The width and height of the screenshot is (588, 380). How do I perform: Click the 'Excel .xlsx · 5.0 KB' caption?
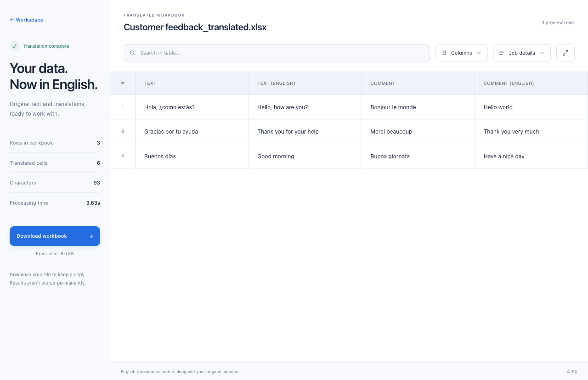click(55, 253)
